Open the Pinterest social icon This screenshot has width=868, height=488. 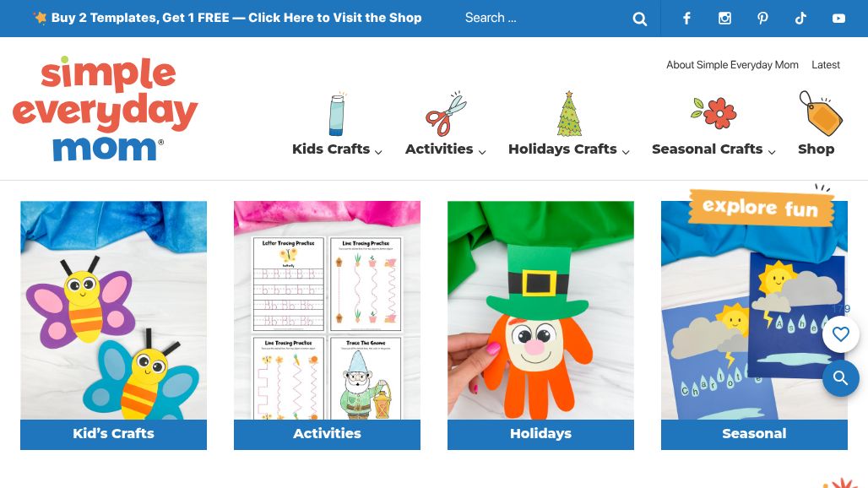coord(762,19)
